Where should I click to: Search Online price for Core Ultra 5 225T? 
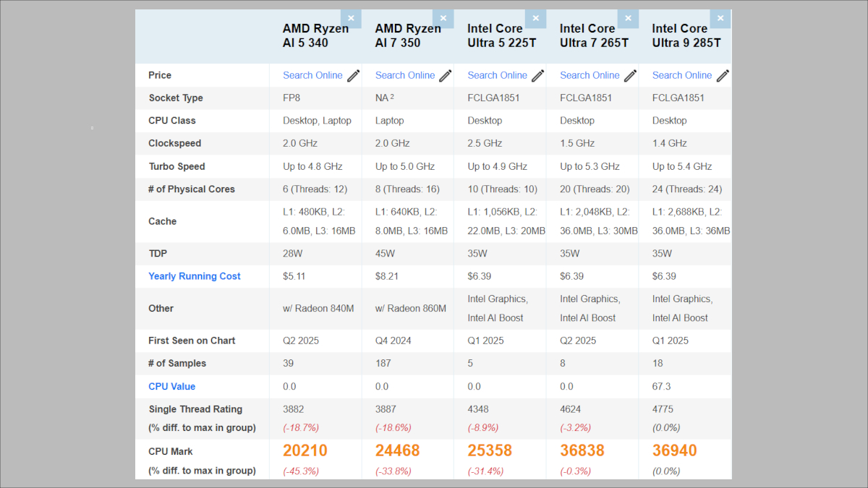pyautogui.click(x=497, y=75)
